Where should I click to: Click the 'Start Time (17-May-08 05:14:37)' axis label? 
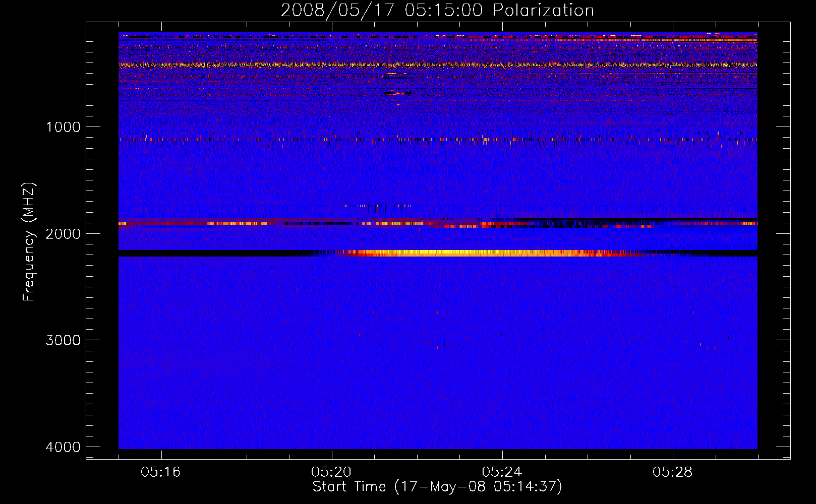pos(437,487)
